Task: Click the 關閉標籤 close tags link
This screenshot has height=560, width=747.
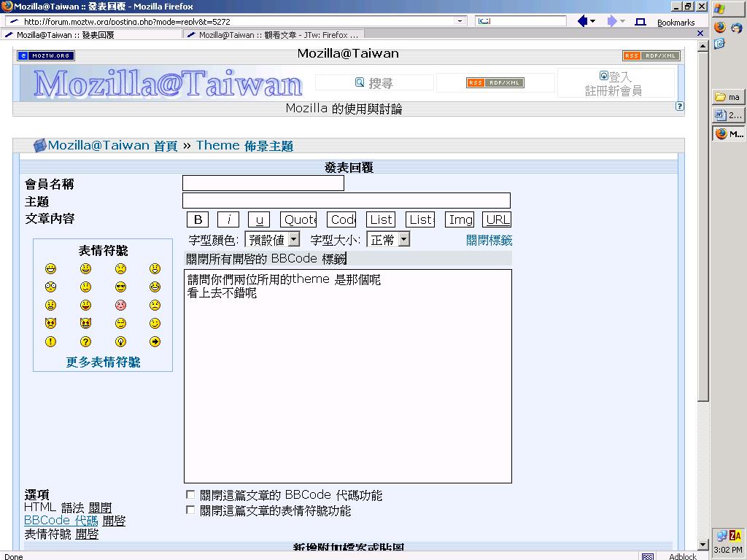Action: pyautogui.click(x=489, y=241)
